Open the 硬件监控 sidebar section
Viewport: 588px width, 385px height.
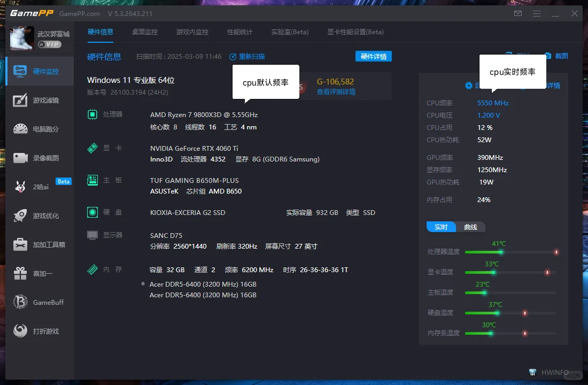click(x=40, y=71)
